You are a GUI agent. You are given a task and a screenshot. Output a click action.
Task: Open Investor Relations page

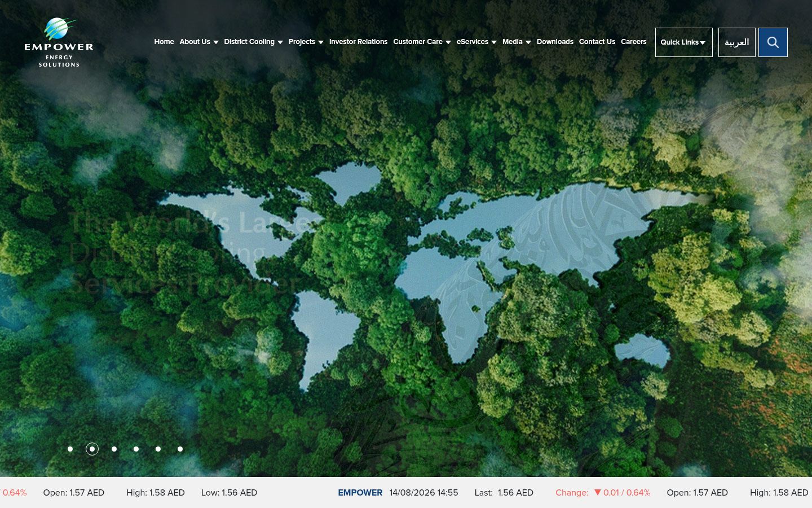[x=358, y=42]
